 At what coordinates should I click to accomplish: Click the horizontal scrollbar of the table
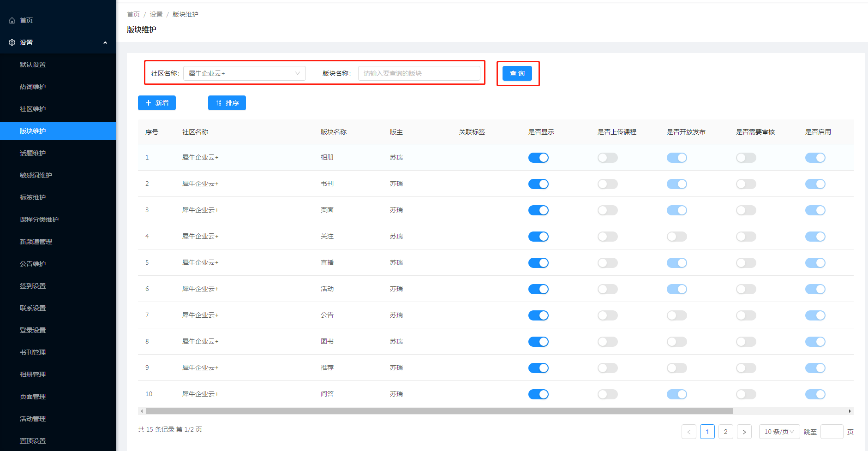(x=439, y=411)
